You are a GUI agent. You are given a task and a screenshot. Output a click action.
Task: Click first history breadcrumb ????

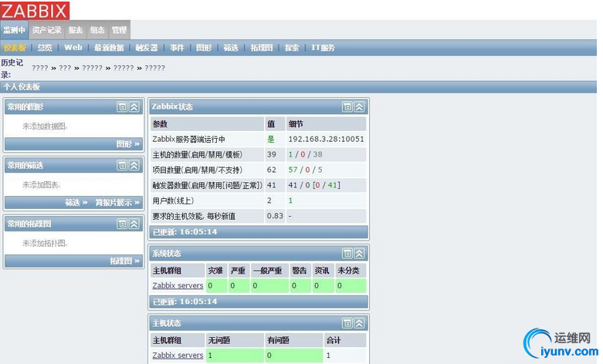(x=40, y=68)
